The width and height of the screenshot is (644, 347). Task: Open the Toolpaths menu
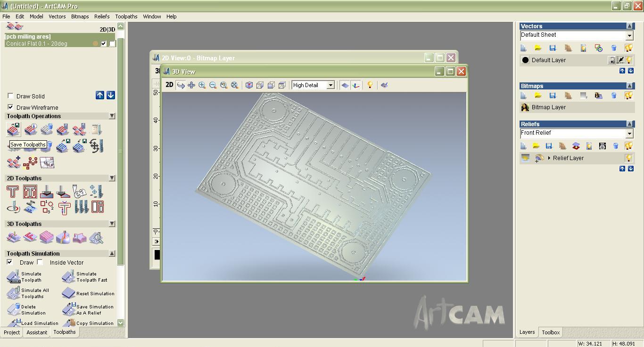coord(126,16)
